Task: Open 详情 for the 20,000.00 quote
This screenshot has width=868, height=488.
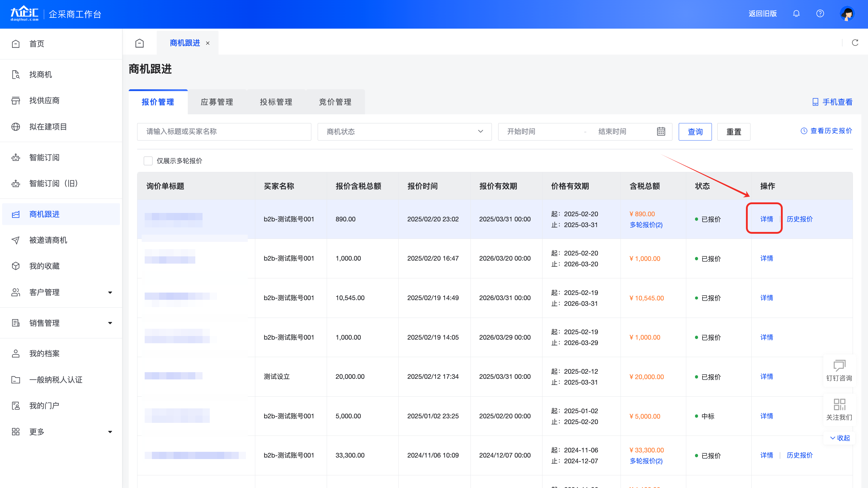Action: pos(766,376)
